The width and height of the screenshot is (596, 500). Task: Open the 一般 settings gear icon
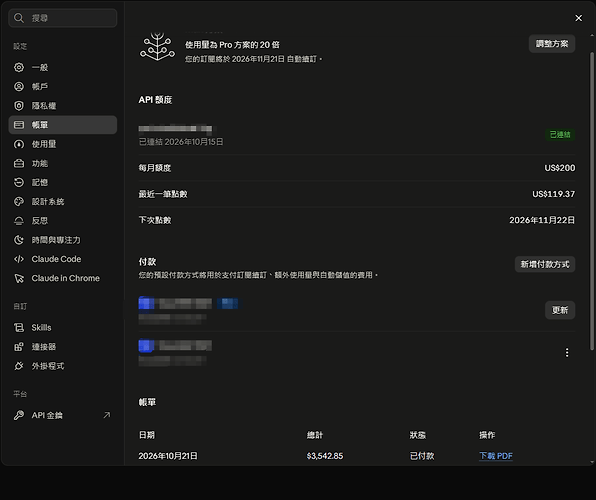19,67
